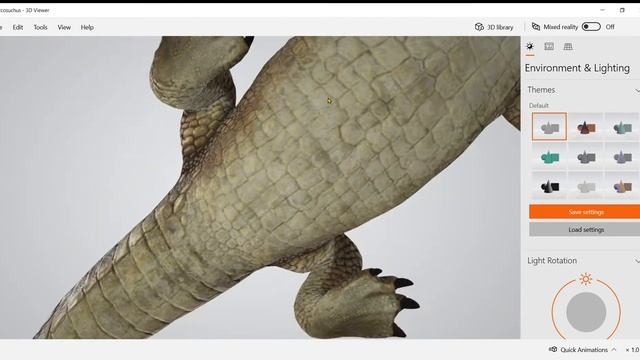Select the default gray theme thumbnail

tap(549, 127)
